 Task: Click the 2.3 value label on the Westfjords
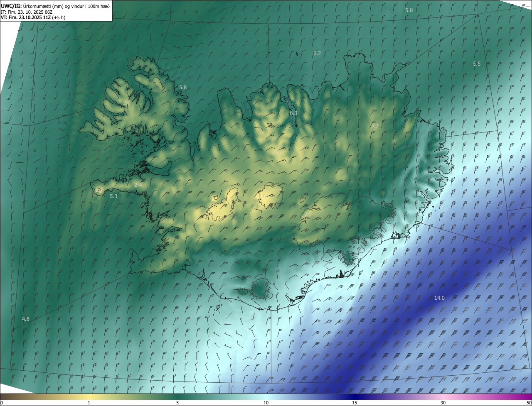tap(127, 103)
